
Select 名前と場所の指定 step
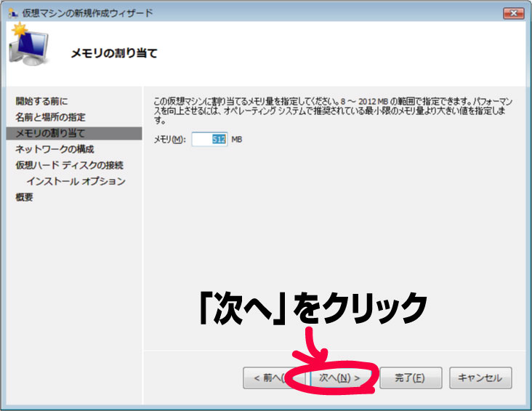click(x=51, y=117)
